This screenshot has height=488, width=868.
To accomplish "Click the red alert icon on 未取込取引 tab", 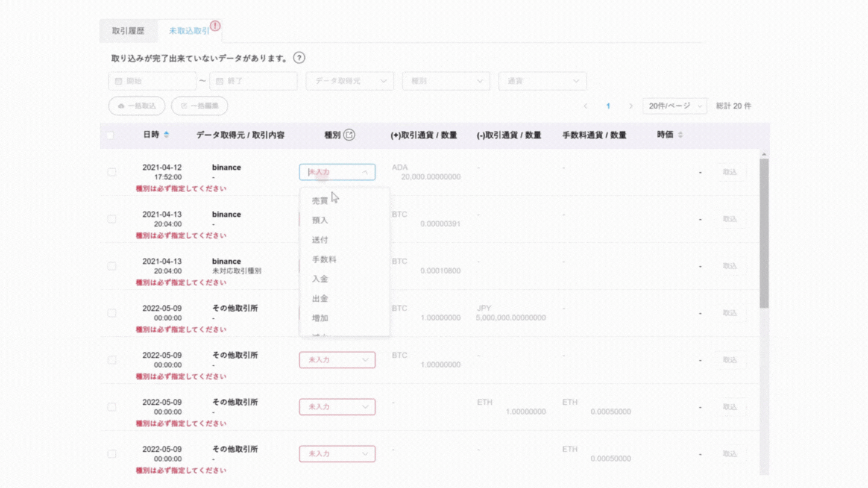I will pos(215,26).
